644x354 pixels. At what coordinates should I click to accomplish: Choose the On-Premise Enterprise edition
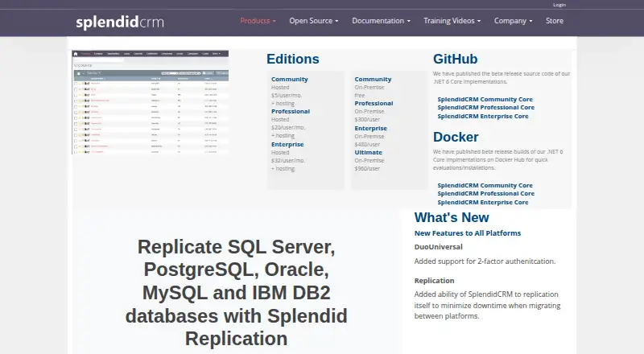(x=371, y=129)
